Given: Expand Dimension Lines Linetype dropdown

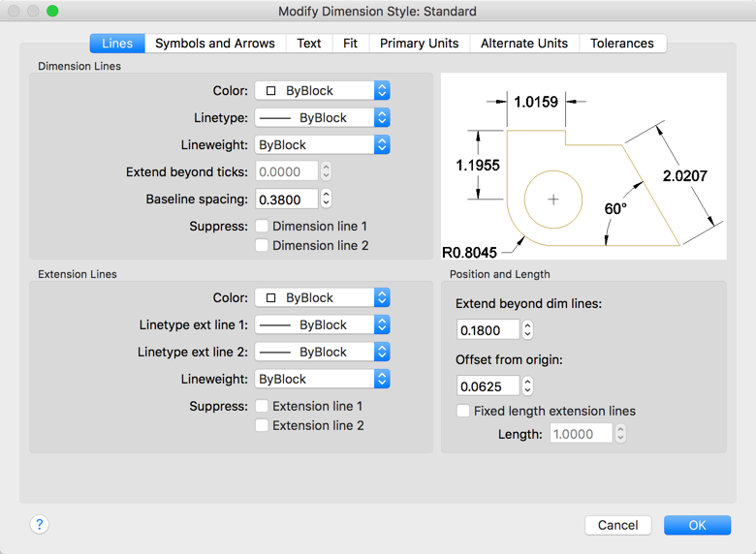Looking at the screenshot, I should tap(322, 117).
